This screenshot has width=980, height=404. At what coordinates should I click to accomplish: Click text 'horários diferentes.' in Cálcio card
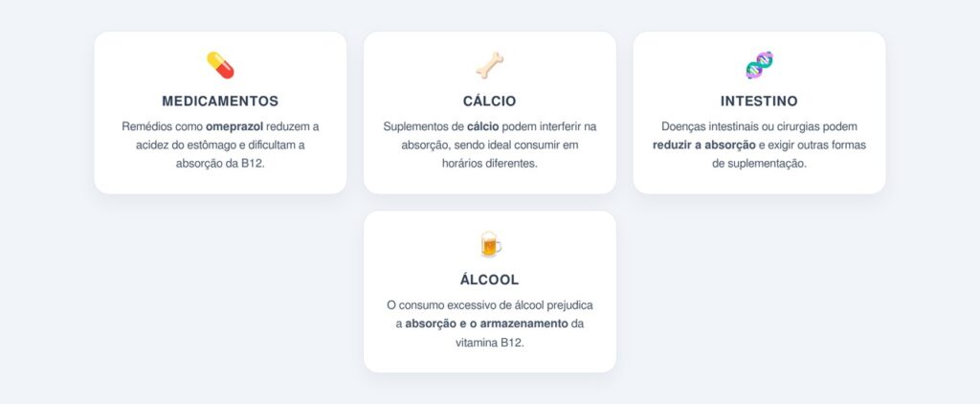point(489,164)
